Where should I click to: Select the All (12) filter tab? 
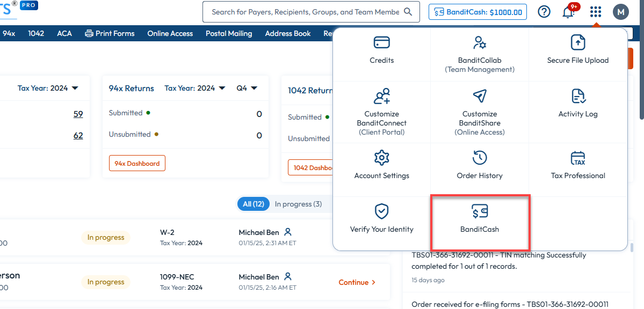[x=254, y=204]
